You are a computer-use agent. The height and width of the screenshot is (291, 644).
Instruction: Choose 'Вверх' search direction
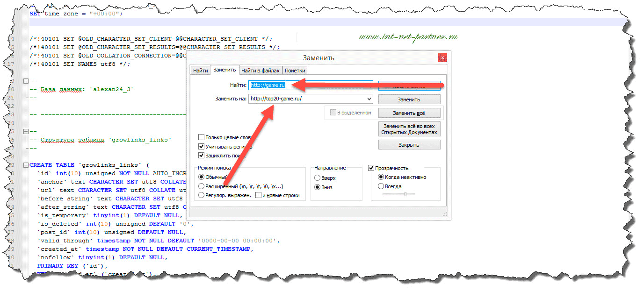pyautogui.click(x=318, y=178)
